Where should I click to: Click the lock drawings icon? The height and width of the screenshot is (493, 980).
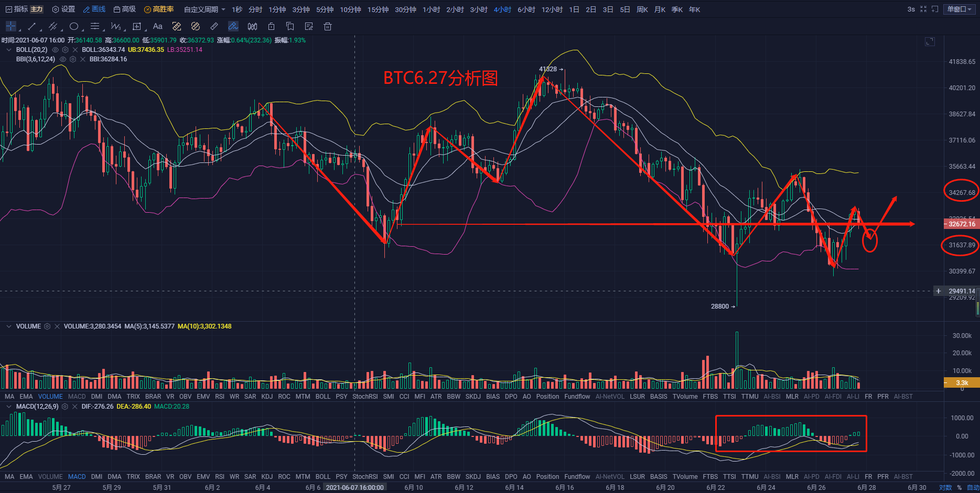[x=271, y=26]
